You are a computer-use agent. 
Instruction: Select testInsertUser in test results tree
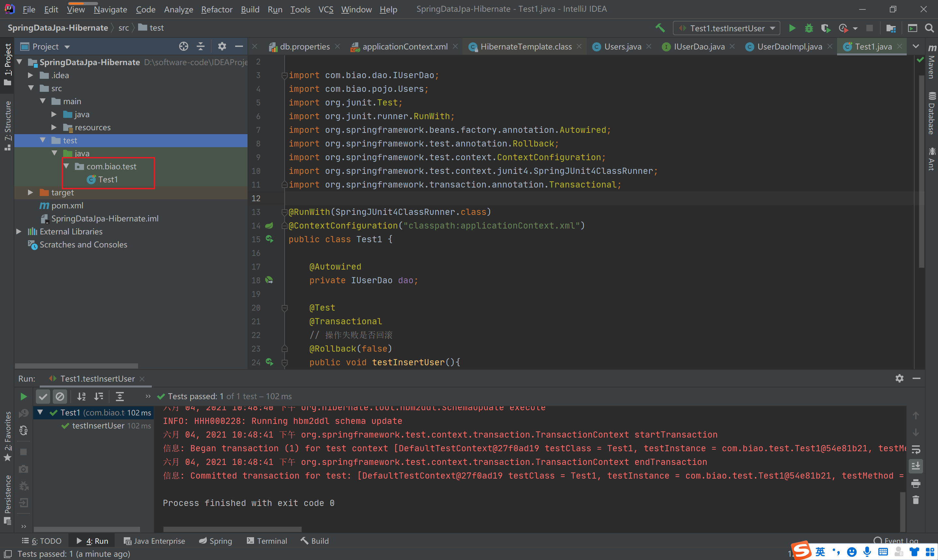[x=98, y=426]
